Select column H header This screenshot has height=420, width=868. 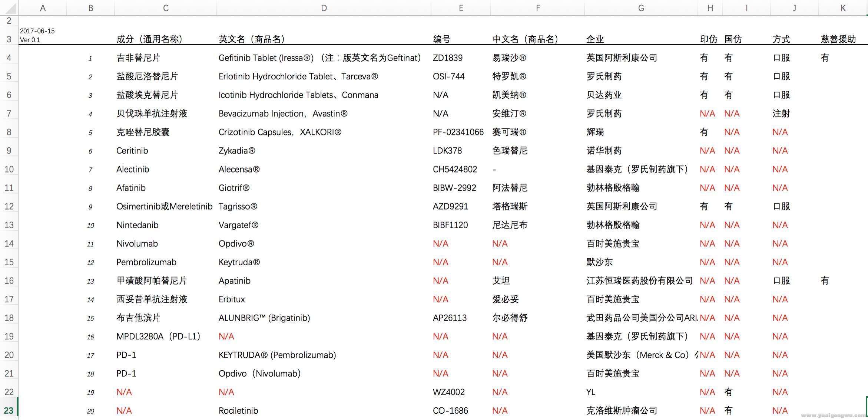pyautogui.click(x=710, y=8)
